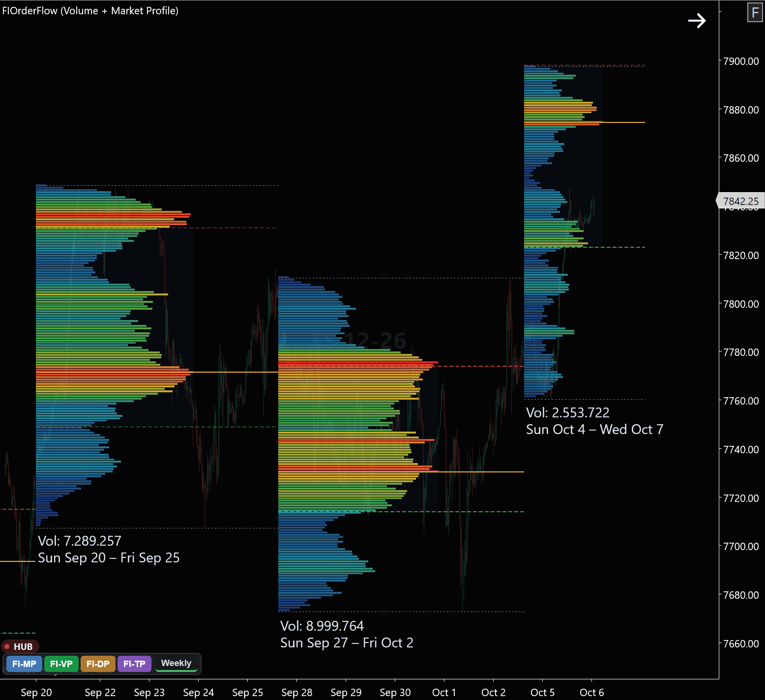Click the Sep 20 date on time axis
The height and width of the screenshot is (700, 765).
[x=36, y=692]
